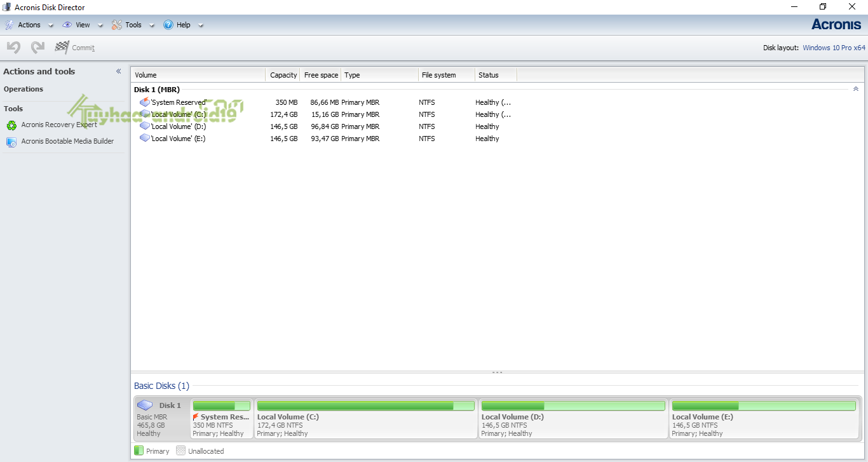Launch Acronis Recovery Expert
The image size is (868, 462).
tap(59, 125)
